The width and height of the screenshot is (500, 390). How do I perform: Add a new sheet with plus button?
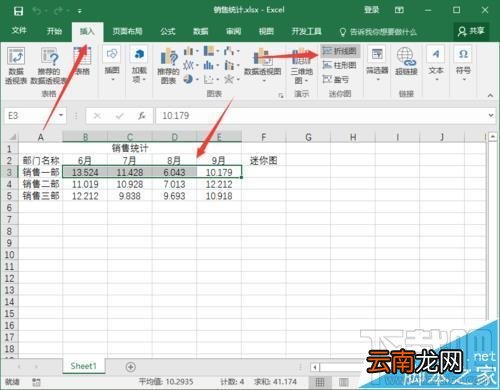coord(131,367)
